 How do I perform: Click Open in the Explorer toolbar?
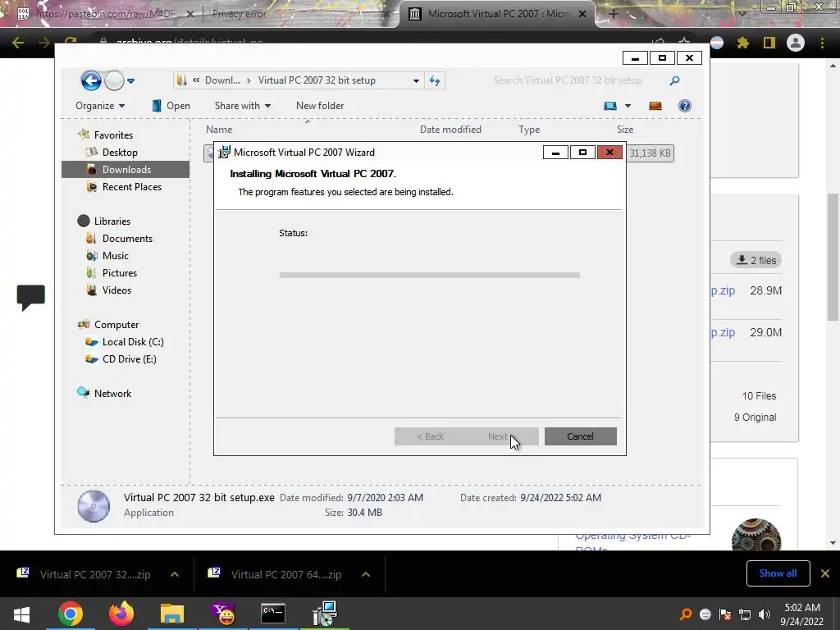(x=171, y=106)
